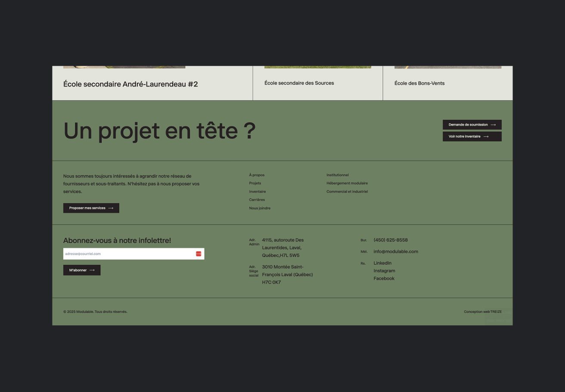Image resolution: width=565 pixels, height=392 pixels.
Task: Select Hébergement modulaire link
Action: [347, 183]
